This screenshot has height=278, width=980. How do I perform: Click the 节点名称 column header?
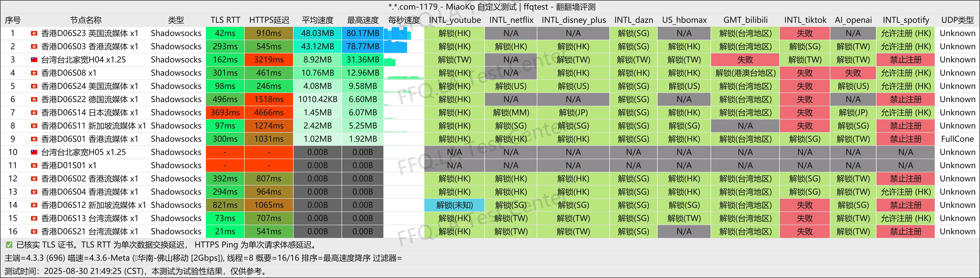coord(86,20)
